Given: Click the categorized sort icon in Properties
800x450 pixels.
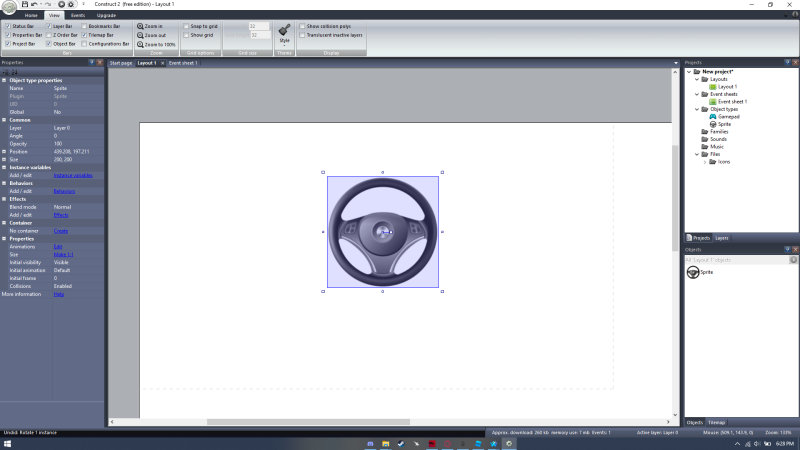Looking at the screenshot, I should pyautogui.click(x=5, y=72).
